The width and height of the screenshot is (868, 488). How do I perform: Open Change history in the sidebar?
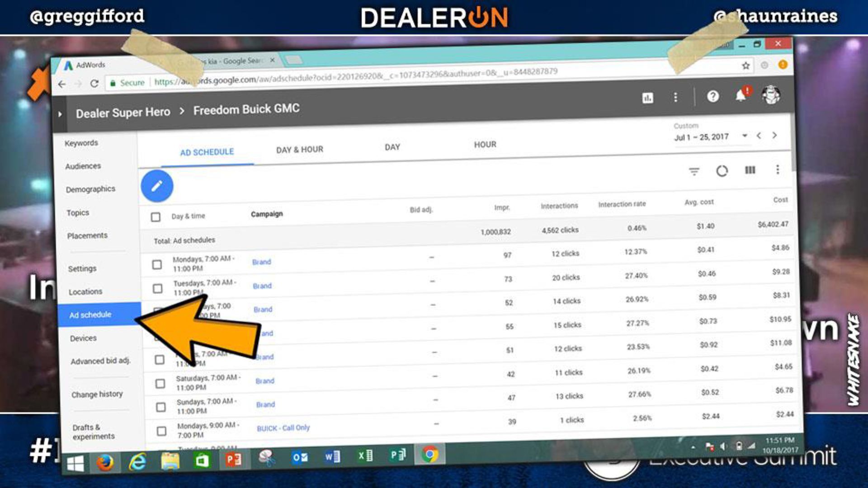[97, 394]
